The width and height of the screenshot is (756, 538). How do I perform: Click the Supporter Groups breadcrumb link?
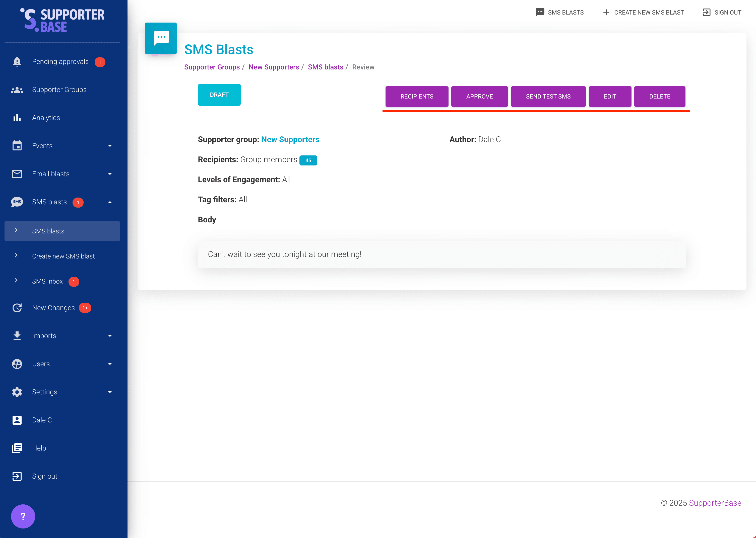212,67
